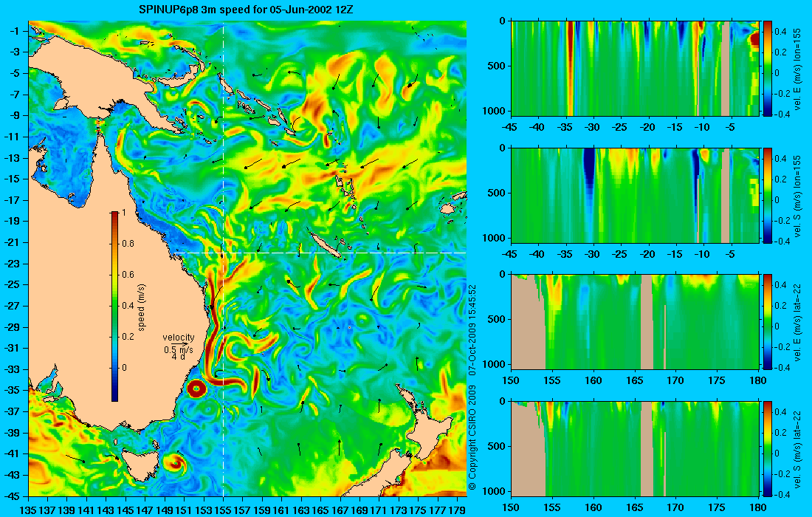Click the color bar beside 'vel. S (m/s) lon=155'
The width and height of the screenshot is (812, 517).
(768, 195)
